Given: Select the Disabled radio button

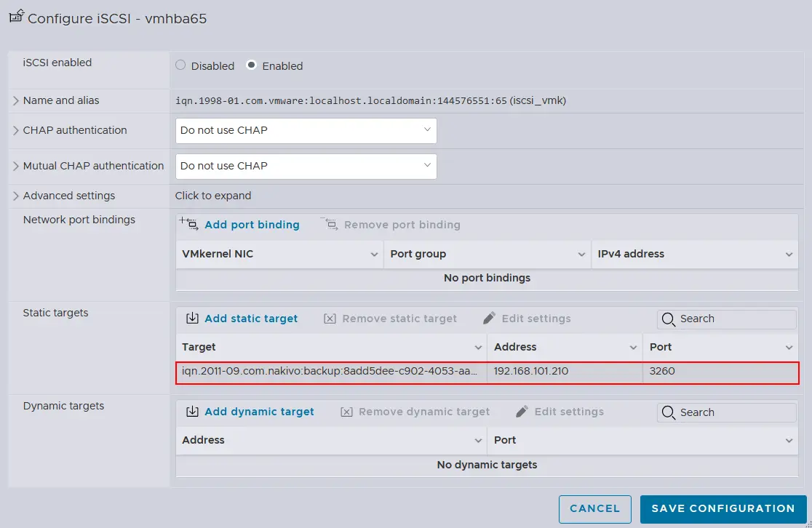Looking at the screenshot, I should [x=180, y=65].
